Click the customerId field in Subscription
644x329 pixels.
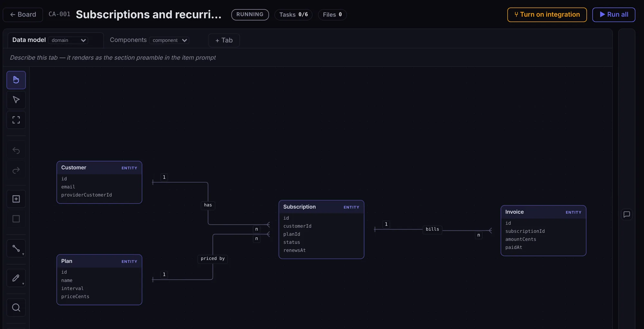pos(297,226)
